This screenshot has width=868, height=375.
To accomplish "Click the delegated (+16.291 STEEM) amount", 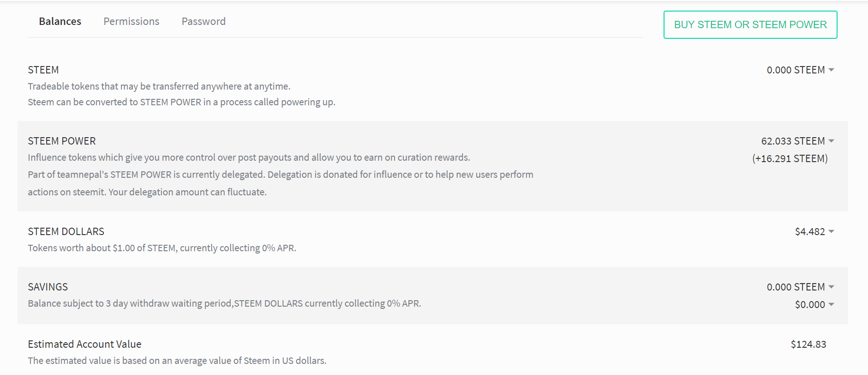I will [790, 158].
